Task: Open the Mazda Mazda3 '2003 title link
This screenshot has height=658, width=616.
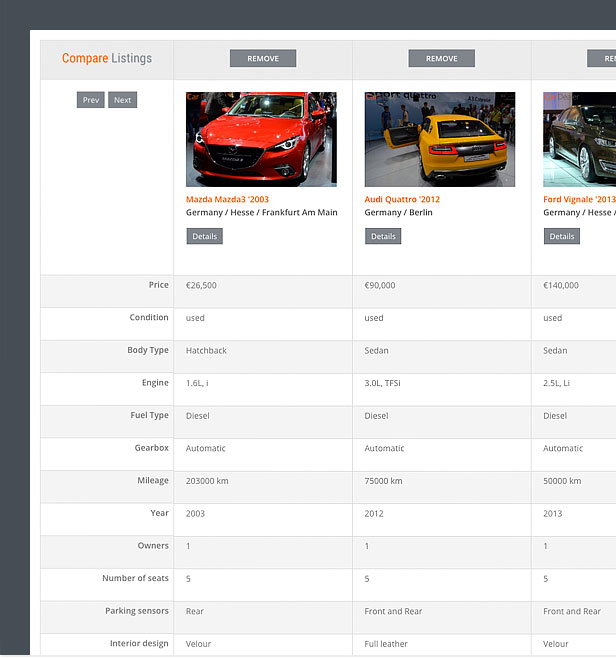Action: 227,199
